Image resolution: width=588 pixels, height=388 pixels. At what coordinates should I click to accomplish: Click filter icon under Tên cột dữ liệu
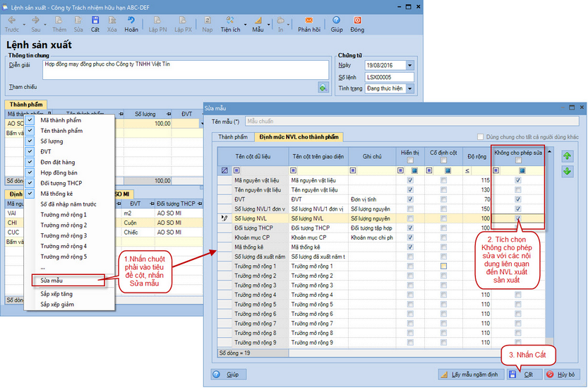pos(236,170)
